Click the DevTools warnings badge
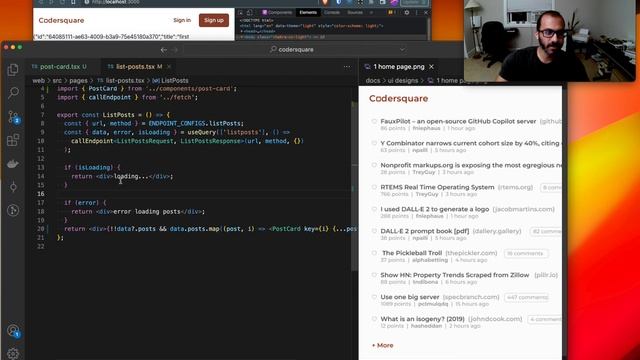Viewport: 640px width, 360px height. point(391,13)
